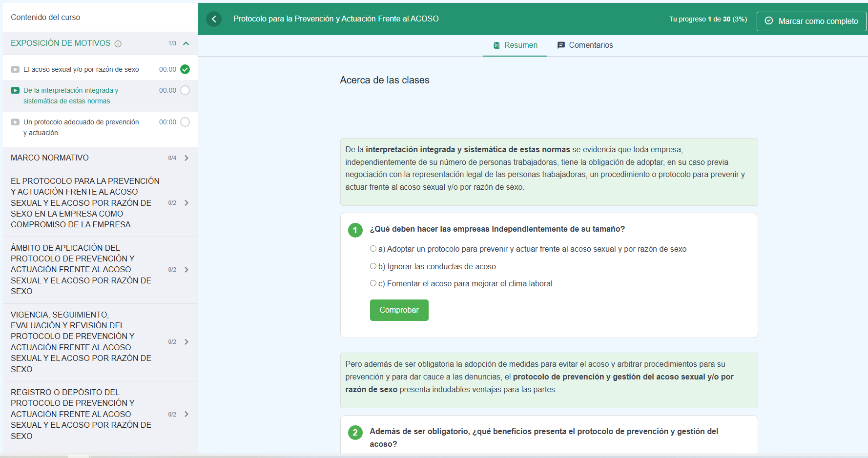
Task: Click question 1 text about empresas
Action: 497,229
